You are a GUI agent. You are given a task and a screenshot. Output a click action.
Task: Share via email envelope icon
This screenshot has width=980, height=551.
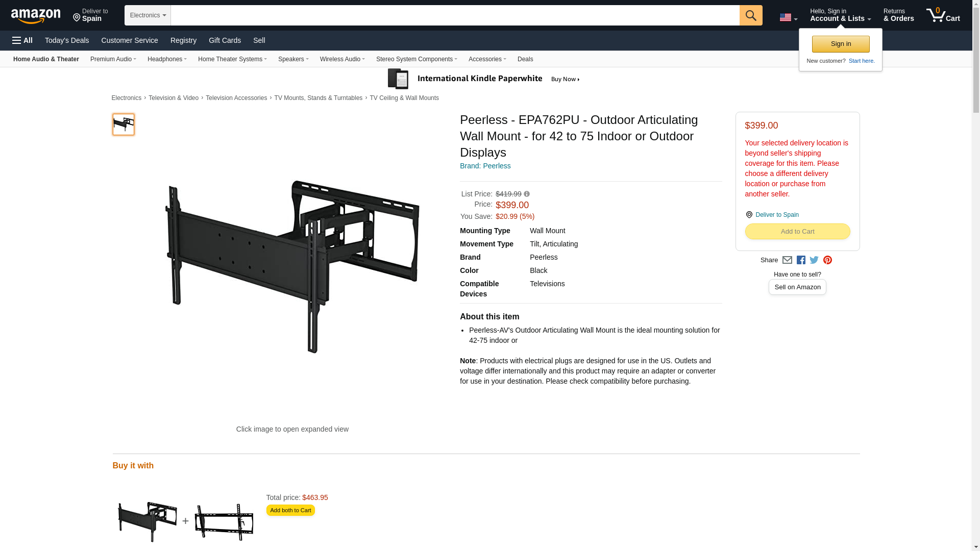pos(787,260)
